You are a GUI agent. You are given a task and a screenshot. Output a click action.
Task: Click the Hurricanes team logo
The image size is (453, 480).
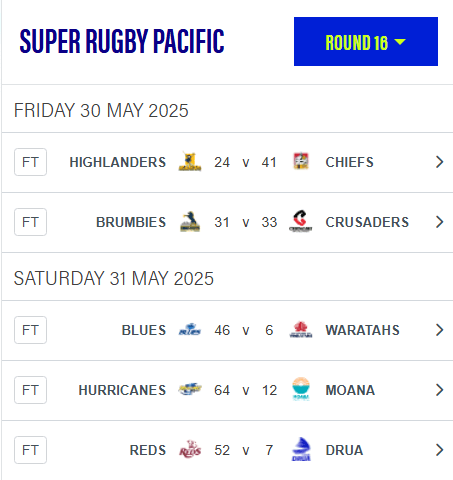190,389
